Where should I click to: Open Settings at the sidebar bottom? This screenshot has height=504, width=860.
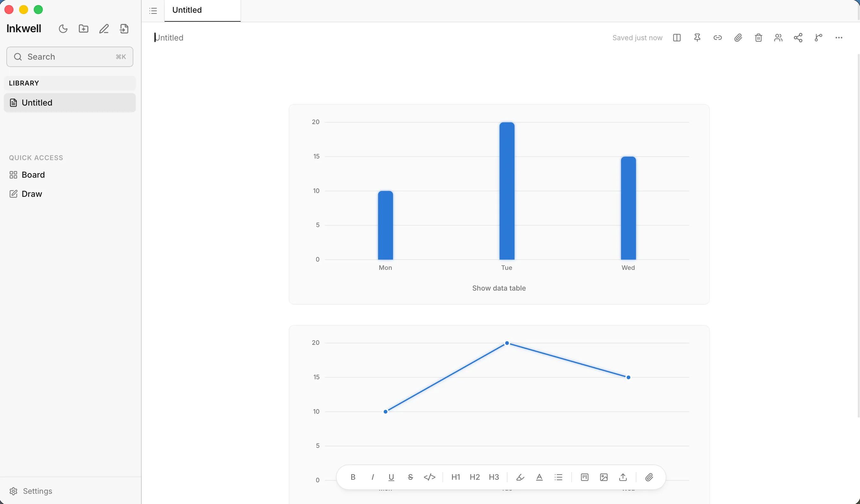point(31,491)
